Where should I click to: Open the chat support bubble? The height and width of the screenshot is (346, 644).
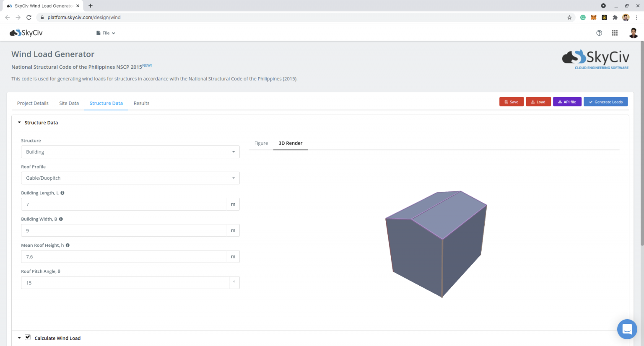click(x=627, y=329)
